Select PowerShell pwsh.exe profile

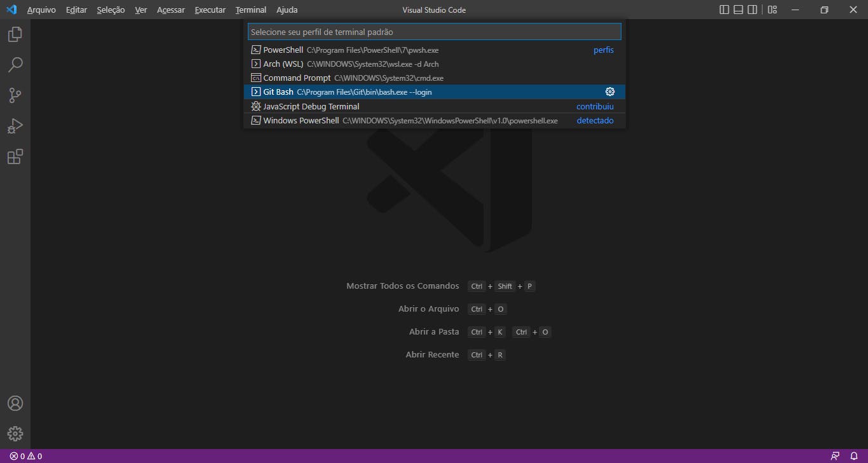tap(434, 50)
